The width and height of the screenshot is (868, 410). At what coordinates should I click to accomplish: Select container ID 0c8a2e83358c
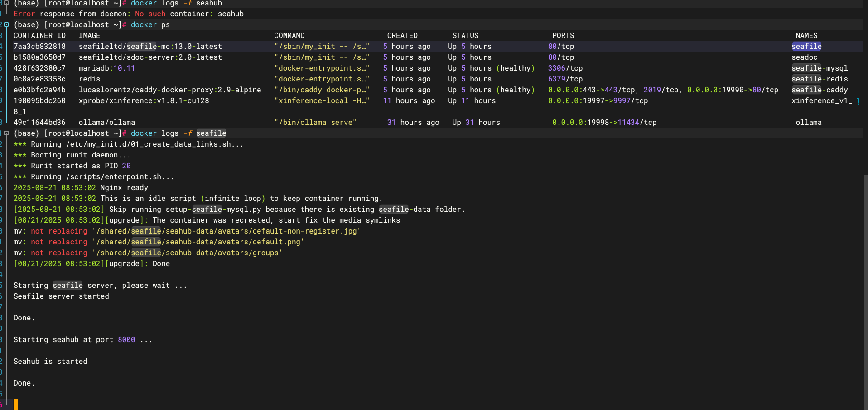[39, 79]
